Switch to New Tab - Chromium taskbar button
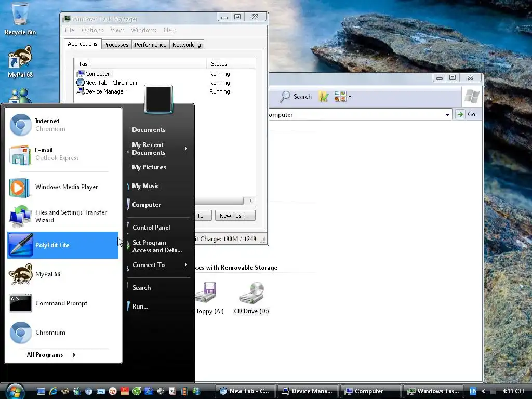The image size is (532, 399). [x=245, y=391]
